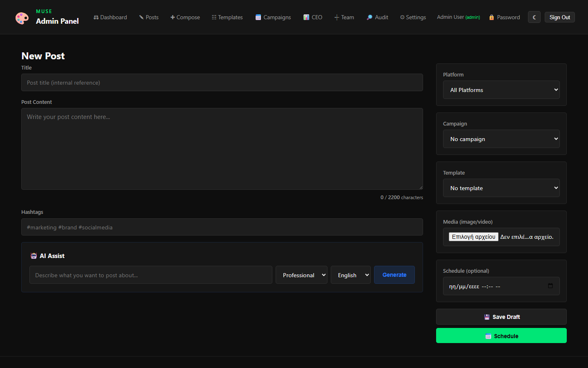The image size is (588, 368).
Task: Open Campaigns from the navigation bar
Action: 273,17
